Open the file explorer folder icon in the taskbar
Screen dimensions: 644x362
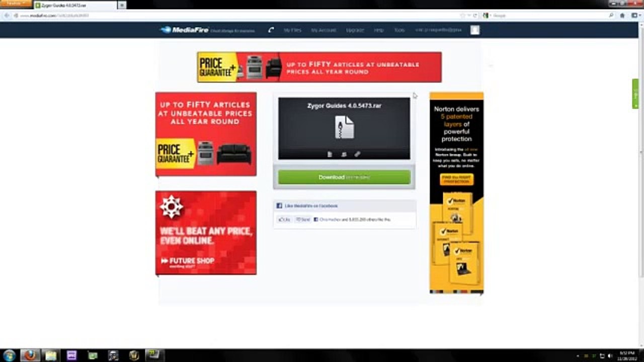coord(51,355)
